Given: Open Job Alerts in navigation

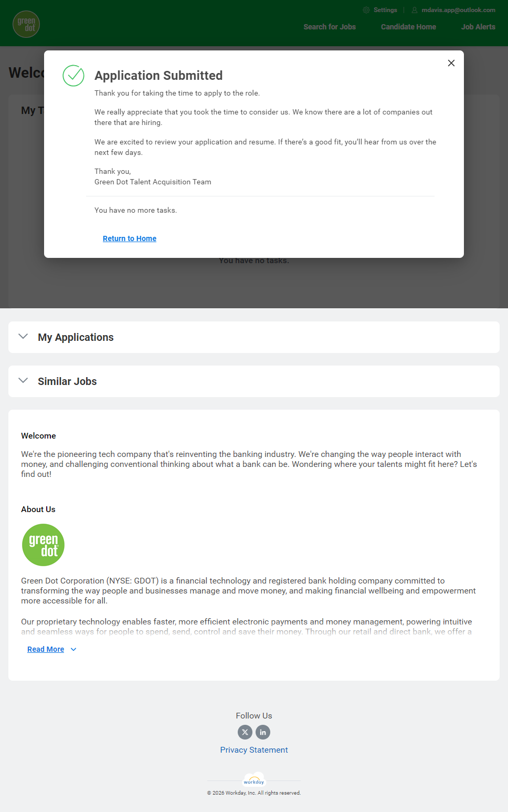Looking at the screenshot, I should tap(478, 27).
